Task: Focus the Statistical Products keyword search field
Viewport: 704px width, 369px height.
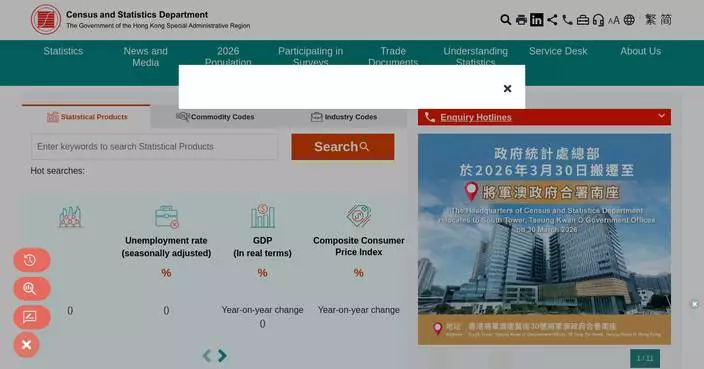Action: tap(155, 146)
